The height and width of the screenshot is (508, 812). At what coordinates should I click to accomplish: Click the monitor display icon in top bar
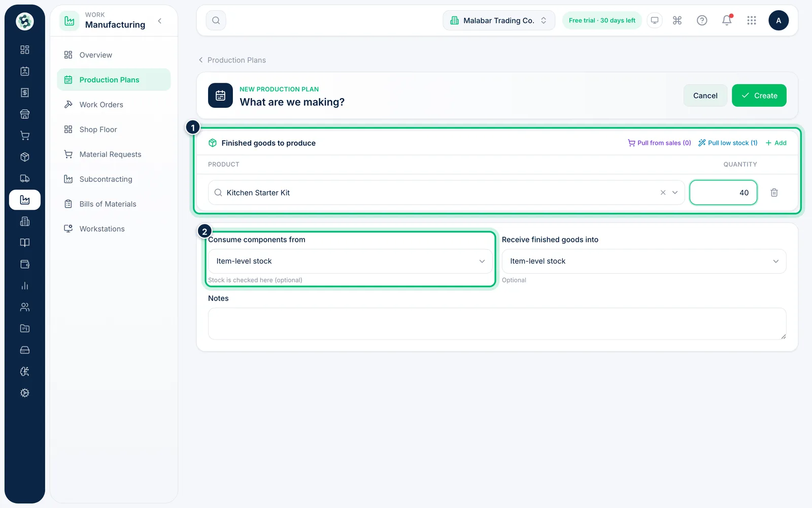[655, 20]
